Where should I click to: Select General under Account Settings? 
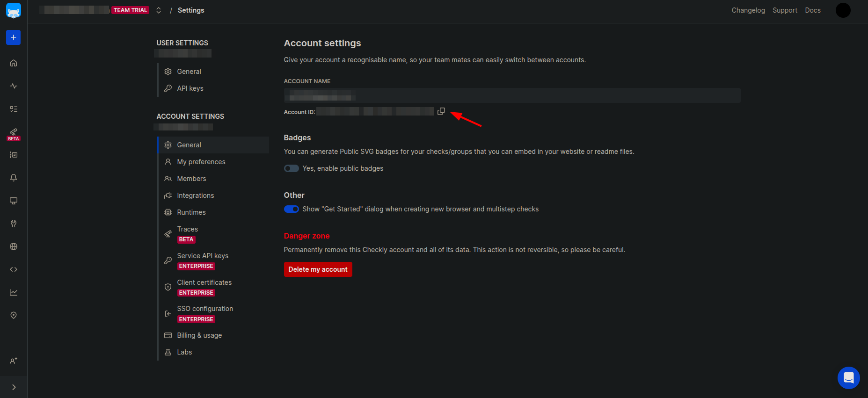(213, 145)
